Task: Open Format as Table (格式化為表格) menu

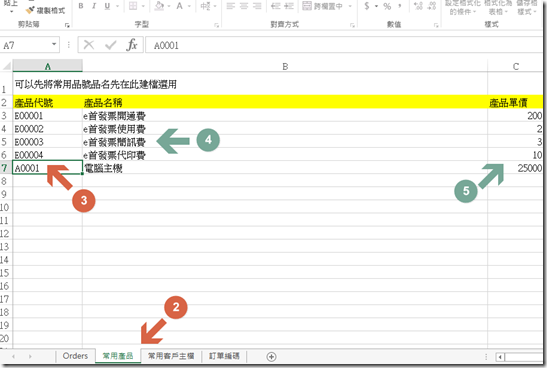Action: coord(497,8)
